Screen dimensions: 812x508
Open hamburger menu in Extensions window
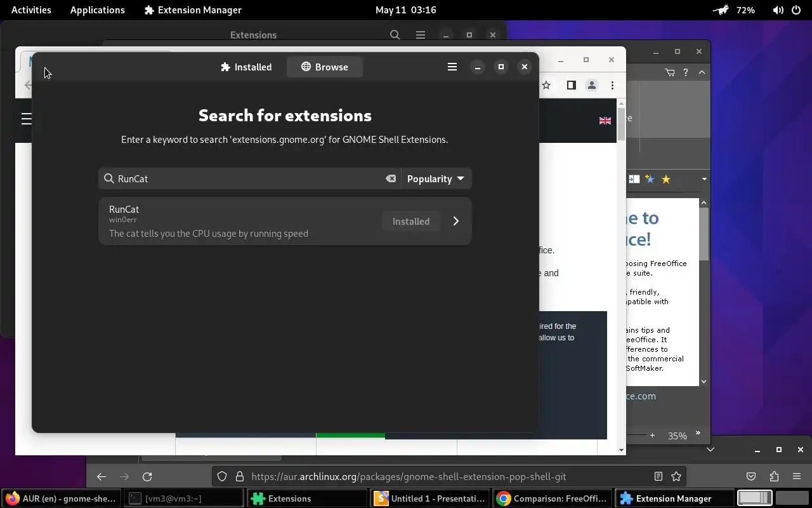(421, 35)
